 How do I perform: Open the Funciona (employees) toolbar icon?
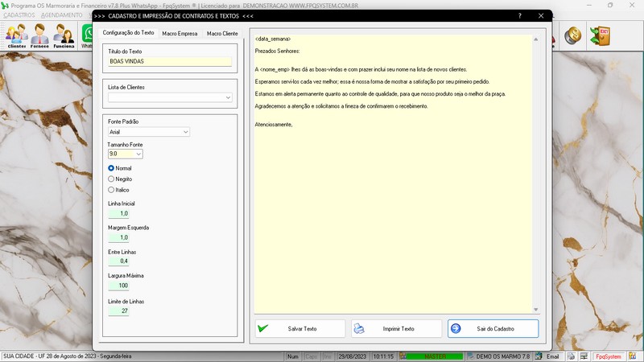(x=64, y=35)
